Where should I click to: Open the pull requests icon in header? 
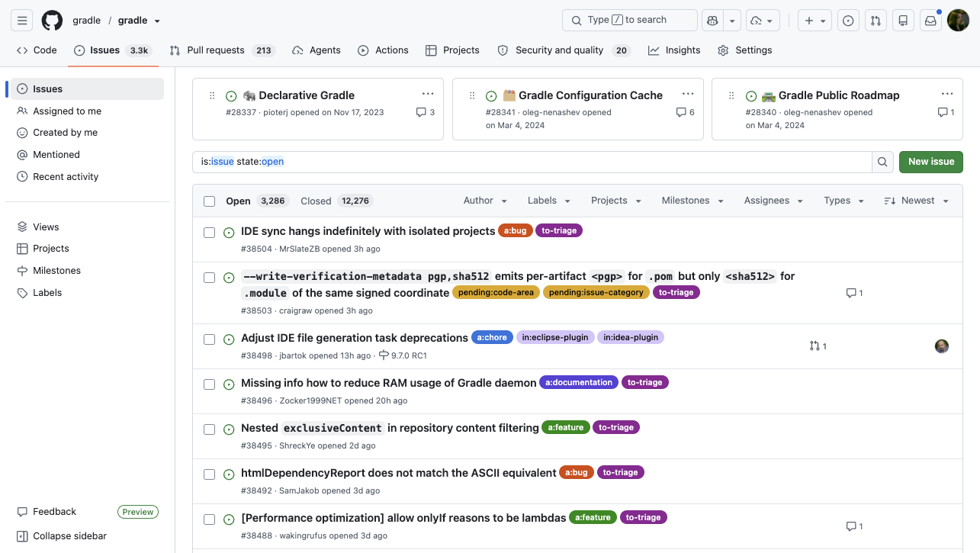876,21
